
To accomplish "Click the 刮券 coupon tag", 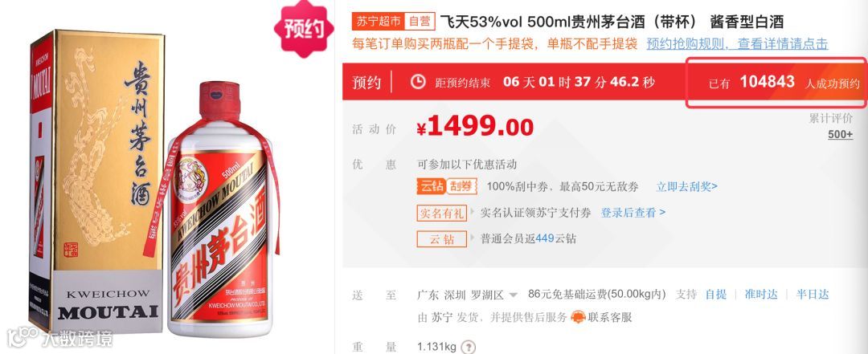I will click(x=461, y=186).
